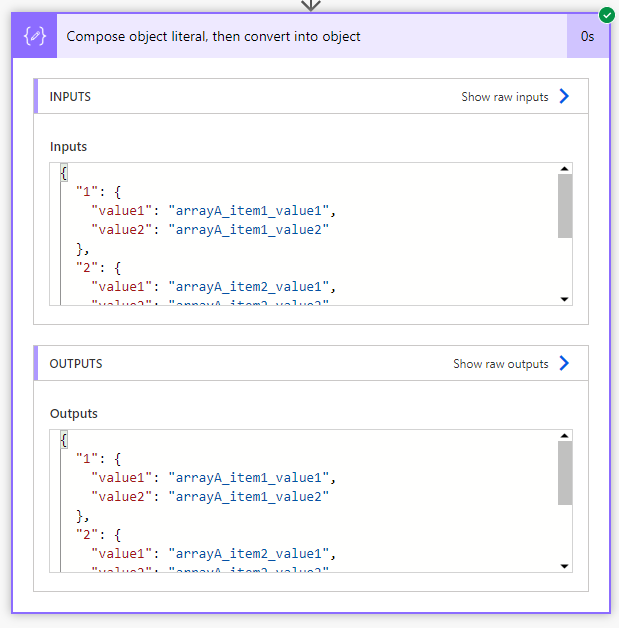Screen dimensions: 619x628
Task: Click the green success checkmark badge
Action: point(607,15)
